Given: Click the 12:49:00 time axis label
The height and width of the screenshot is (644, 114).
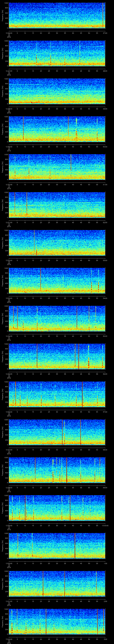Looking at the screenshot, I should (x=9, y=147).
